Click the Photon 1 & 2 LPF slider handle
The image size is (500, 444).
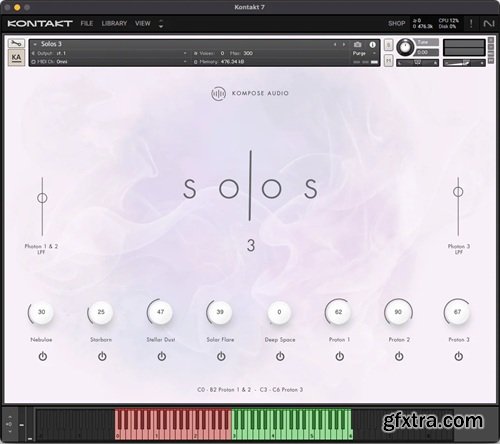click(x=42, y=198)
